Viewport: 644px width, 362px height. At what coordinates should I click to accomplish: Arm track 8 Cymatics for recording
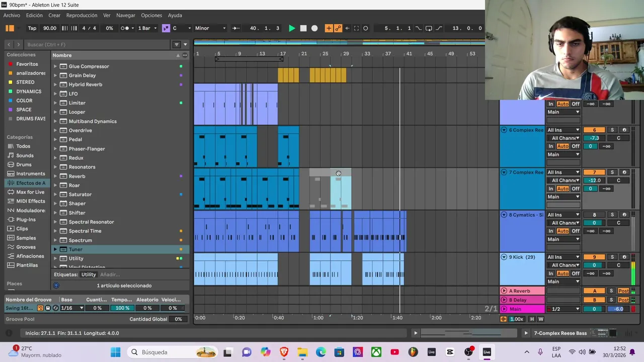pyautogui.click(x=624, y=215)
